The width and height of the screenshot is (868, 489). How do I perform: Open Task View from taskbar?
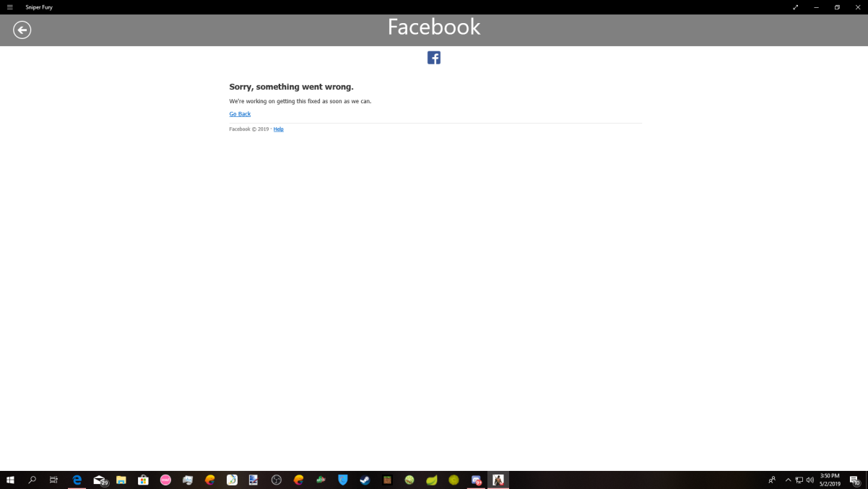pos(53,480)
